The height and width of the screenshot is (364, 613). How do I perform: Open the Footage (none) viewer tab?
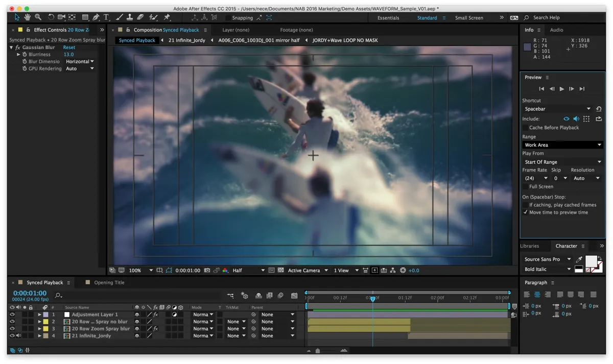[296, 30]
